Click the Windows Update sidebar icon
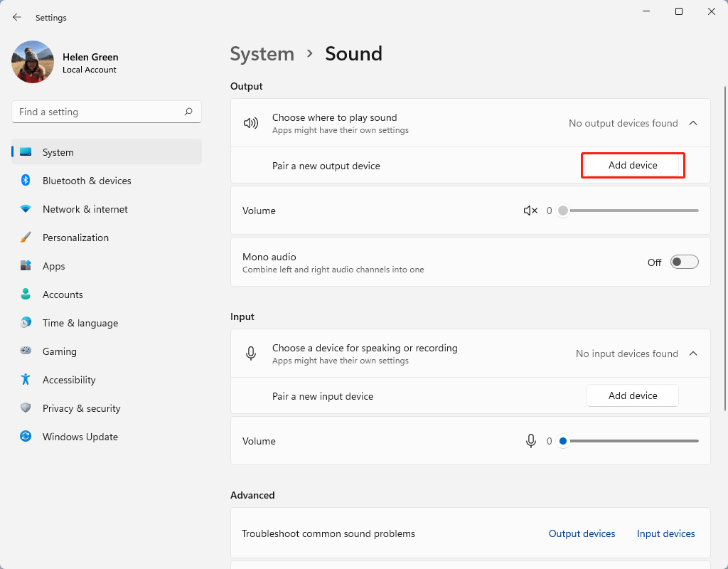 tap(26, 437)
